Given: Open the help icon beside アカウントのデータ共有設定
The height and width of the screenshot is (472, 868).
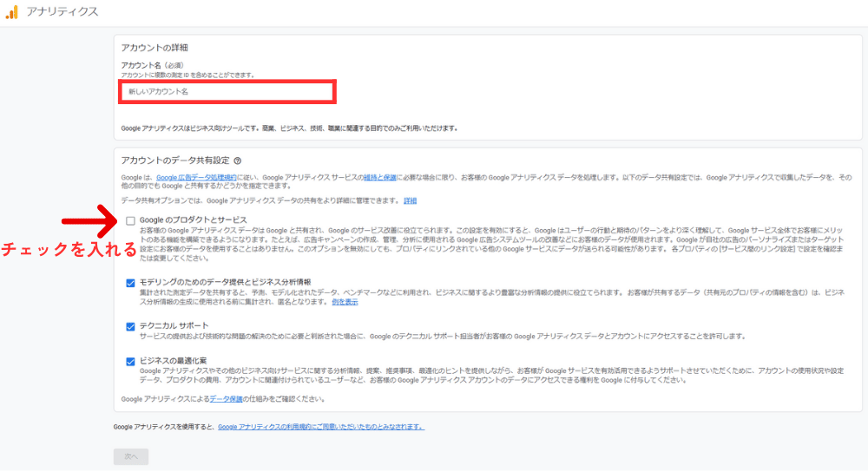Looking at the screenshot, I should [238, 161].
